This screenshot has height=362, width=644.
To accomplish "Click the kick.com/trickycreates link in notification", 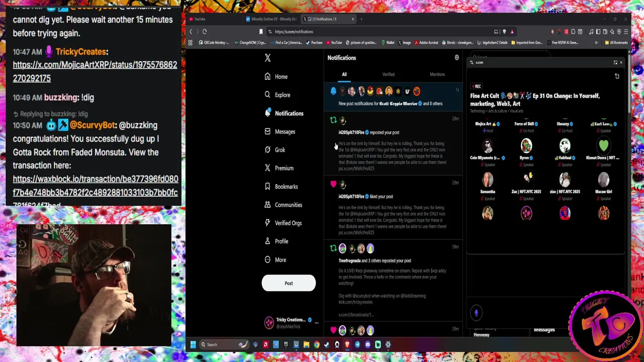I will click(356, 302).
